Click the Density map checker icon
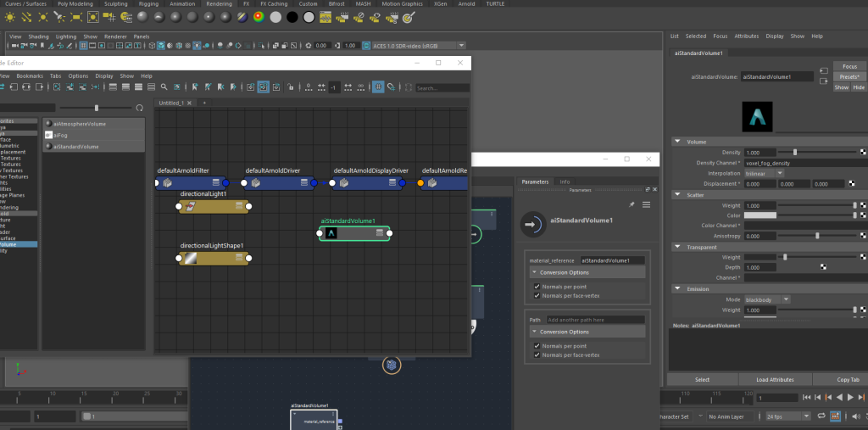868x430 pixels. (863, 153)
